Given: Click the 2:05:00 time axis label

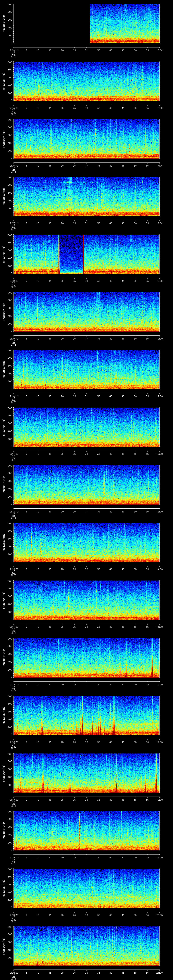Looking at the screenshot, I should click(14, 108).
